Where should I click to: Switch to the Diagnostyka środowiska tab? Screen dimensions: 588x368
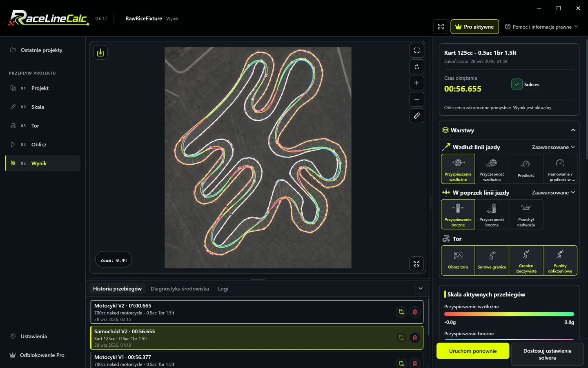pos(180,289)
